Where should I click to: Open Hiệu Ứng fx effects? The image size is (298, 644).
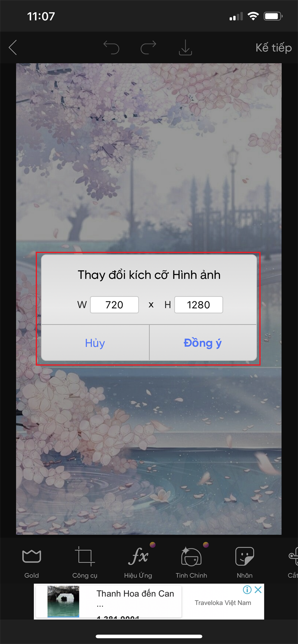[138, 563]
